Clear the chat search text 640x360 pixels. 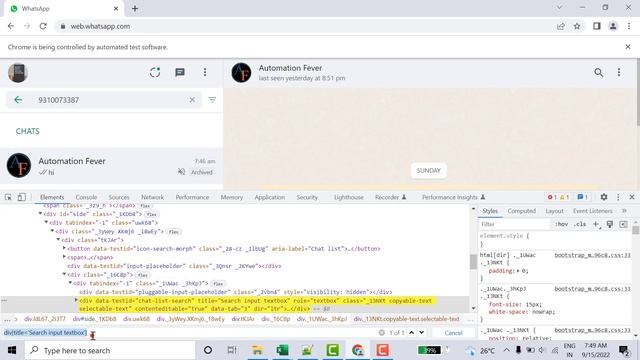192,100
